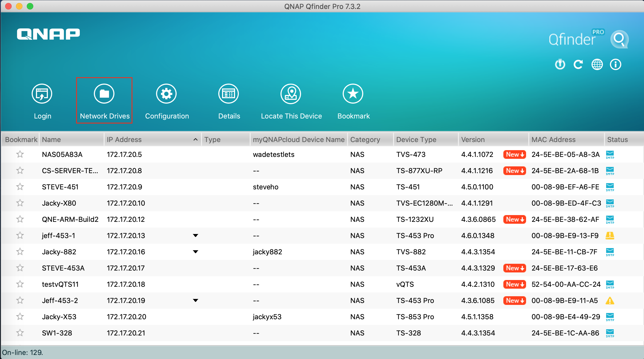
Task: Sort by myQNAPcloud Device Name column
Action: click(299, 140)
